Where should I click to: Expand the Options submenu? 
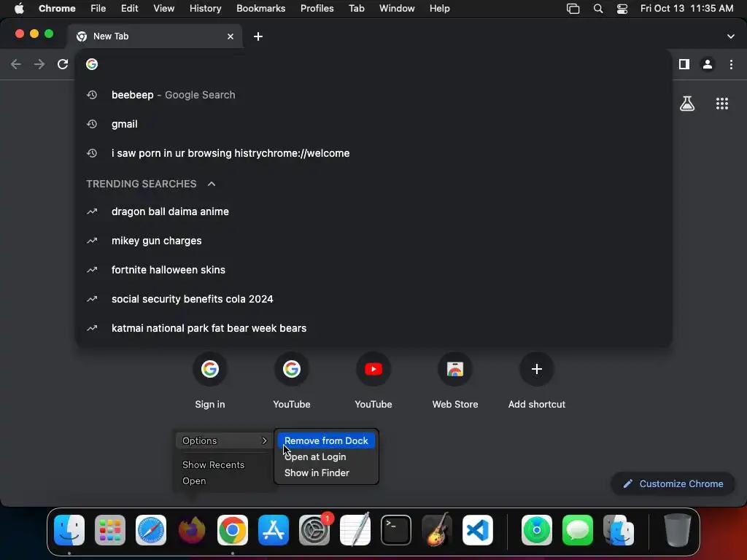(x=224, y=441)
